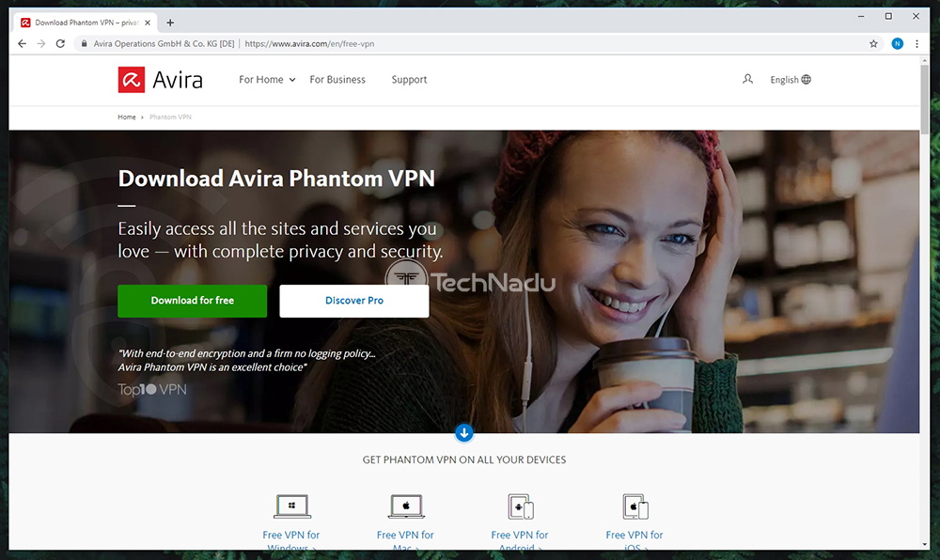The height and width of the screenshot is (560, 940).
Task: Click the Download for free button
Action: pyautogui.click(x=193, y=301)
